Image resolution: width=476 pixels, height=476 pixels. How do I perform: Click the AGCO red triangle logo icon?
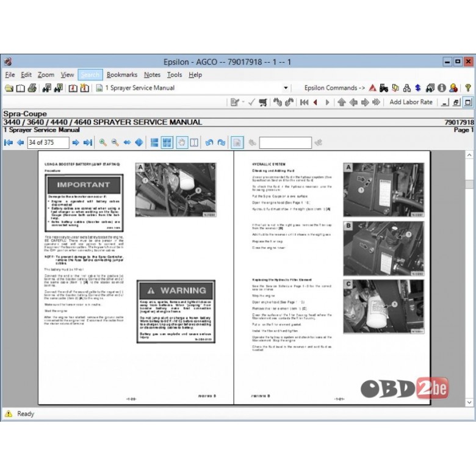(x=373, y=88)
